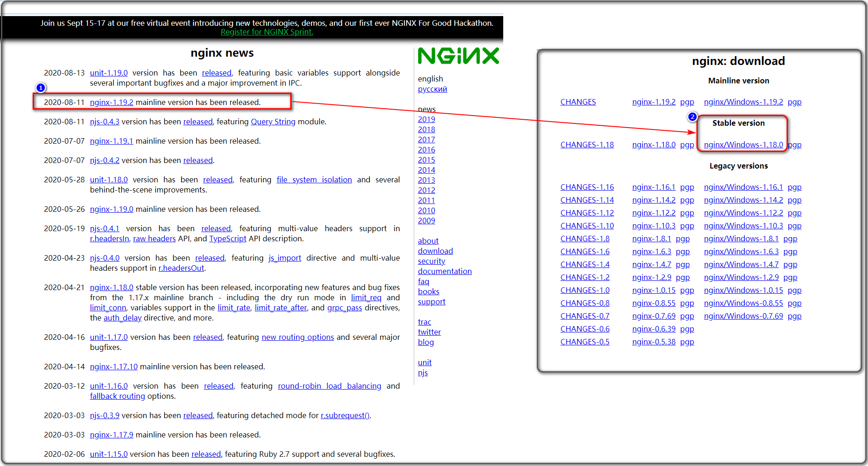Open support in sidebar
This screenshot has width=868, height=466.
click(431, 302)
